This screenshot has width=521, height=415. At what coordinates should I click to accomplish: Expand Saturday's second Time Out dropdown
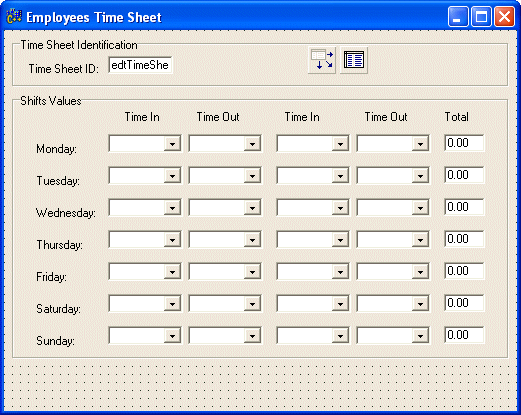(x=420, y=304)
